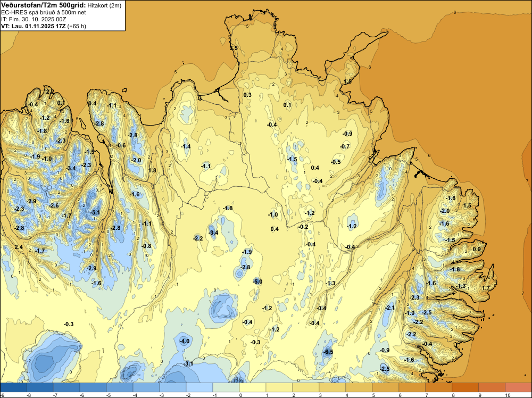
Task: Click the -2.6 temperature value
Action: coord(54,205)
